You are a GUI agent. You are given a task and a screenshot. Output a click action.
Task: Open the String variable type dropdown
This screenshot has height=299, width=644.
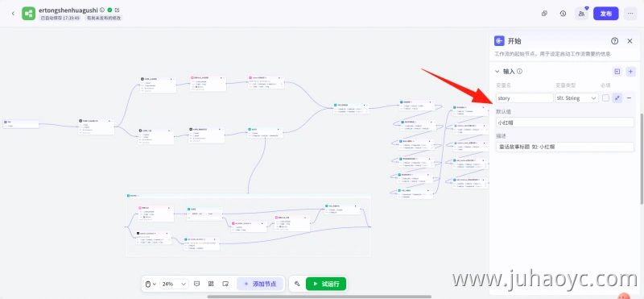[576, 98]
